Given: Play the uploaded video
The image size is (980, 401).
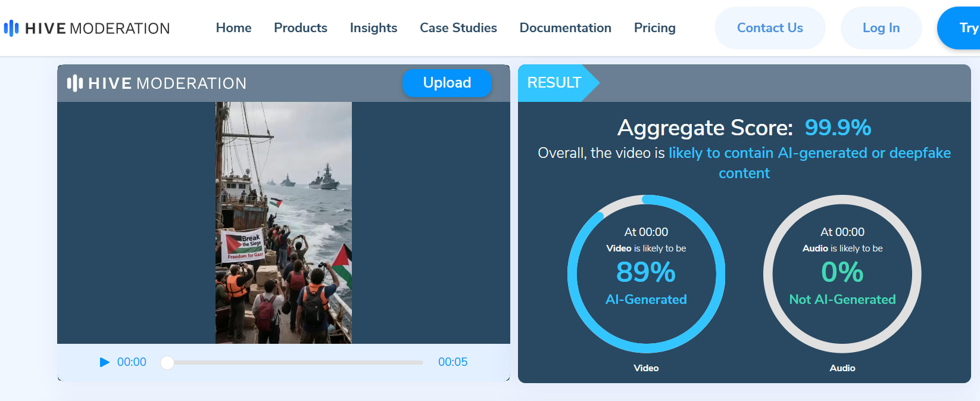Looking at the screenshot, I should 104,362.
